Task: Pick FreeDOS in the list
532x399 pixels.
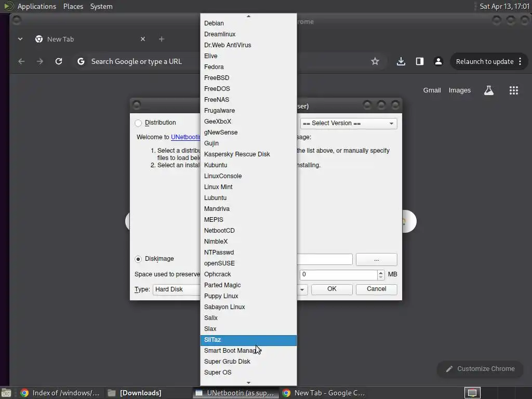Action: pyautogui.click(x=248, y=88)
